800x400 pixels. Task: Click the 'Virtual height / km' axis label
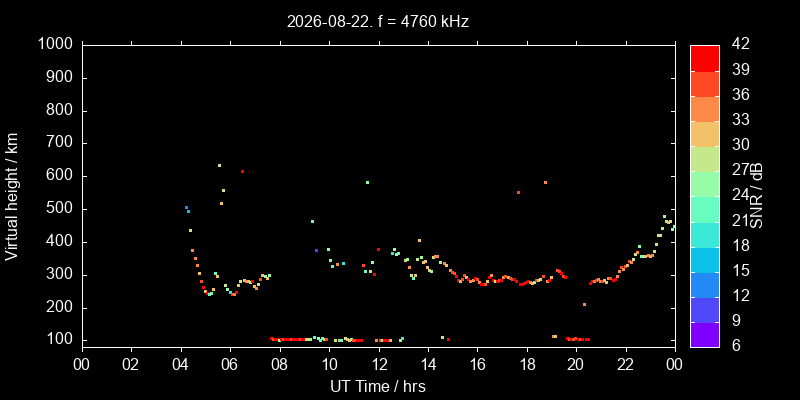click(x=12, y=196)
